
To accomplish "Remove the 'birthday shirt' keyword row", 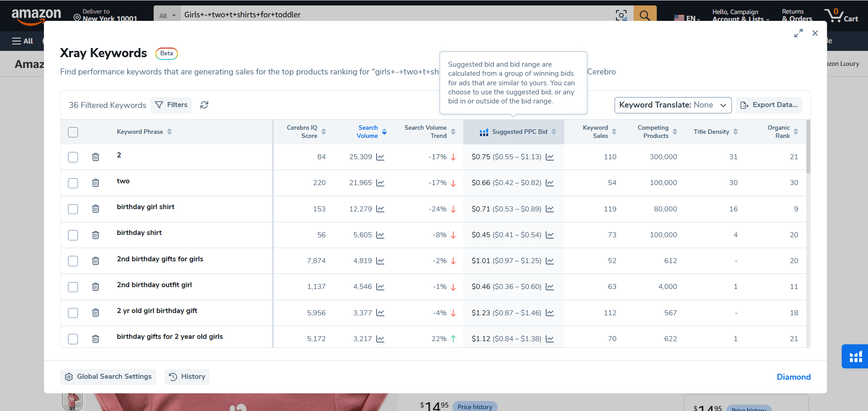I will click(x=96, y=235).
